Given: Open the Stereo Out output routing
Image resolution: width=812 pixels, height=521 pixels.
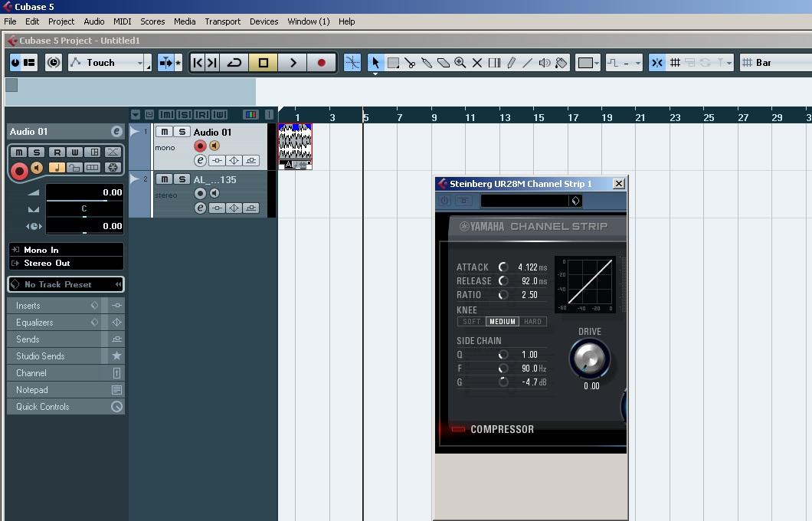Looking at the screenshot, I should [67, 263].
